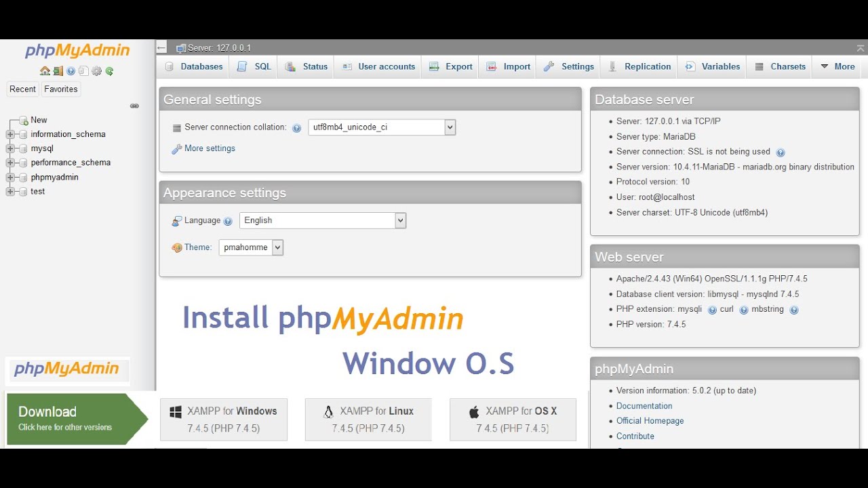Screen dimensions: 868x488
Task: Open the Databases tab
Action: pos(193,66)
